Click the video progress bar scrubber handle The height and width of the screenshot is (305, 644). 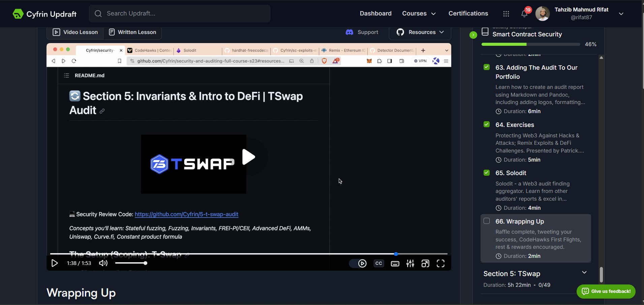click(x=396, y=254)
